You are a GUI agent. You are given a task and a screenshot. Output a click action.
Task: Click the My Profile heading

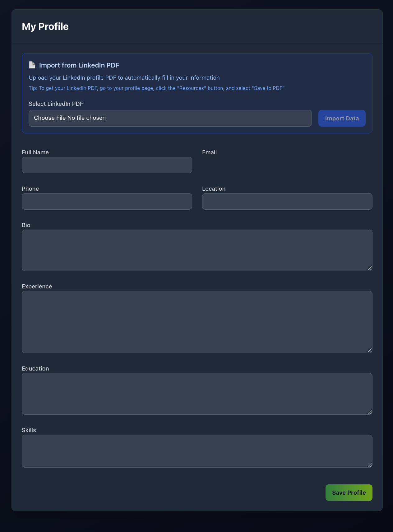(x=45, y=26)
